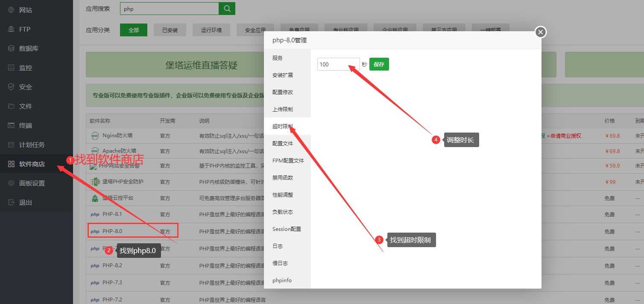
Task: Open the 安装扩展 tab in dialog
Action: click(x=283, y=75)
